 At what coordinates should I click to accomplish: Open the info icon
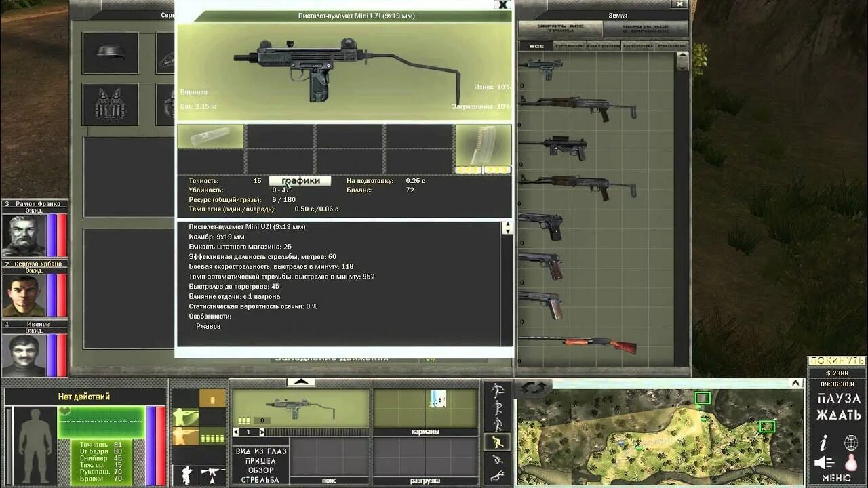click(823, 443)
